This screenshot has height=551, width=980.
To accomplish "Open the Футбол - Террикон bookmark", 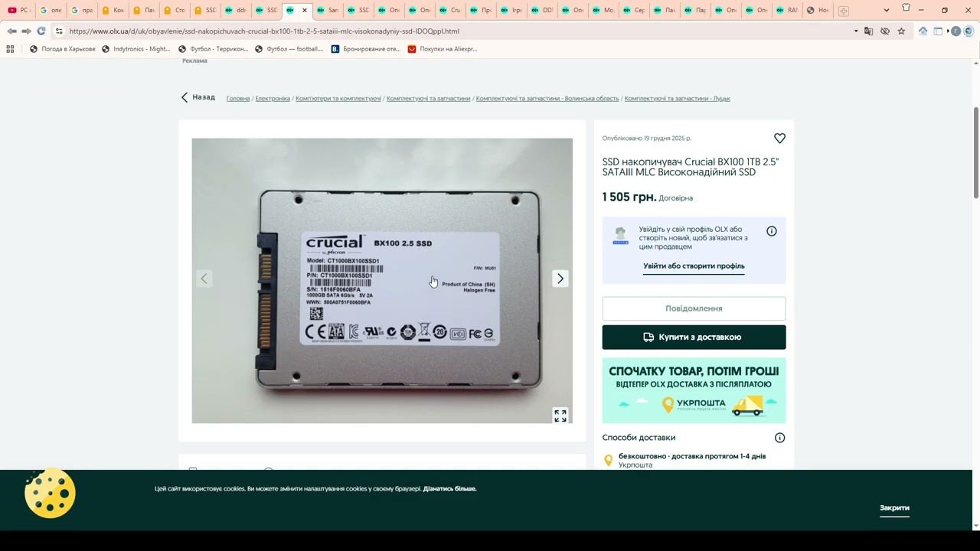I will pyautogui.click(x=213, y=49).
